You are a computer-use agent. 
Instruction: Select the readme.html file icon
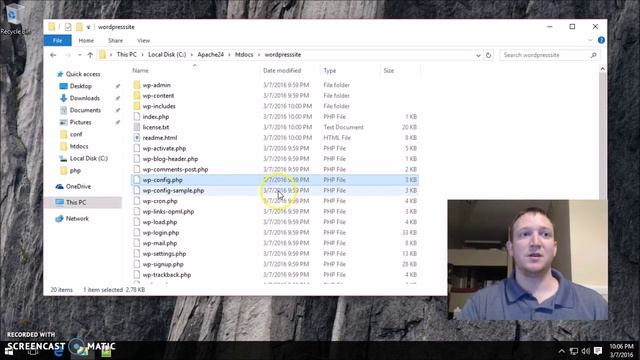[x=137, y=138]
